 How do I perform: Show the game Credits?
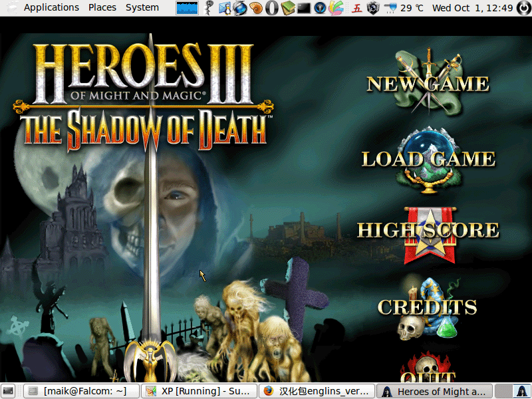pos(428,308)
